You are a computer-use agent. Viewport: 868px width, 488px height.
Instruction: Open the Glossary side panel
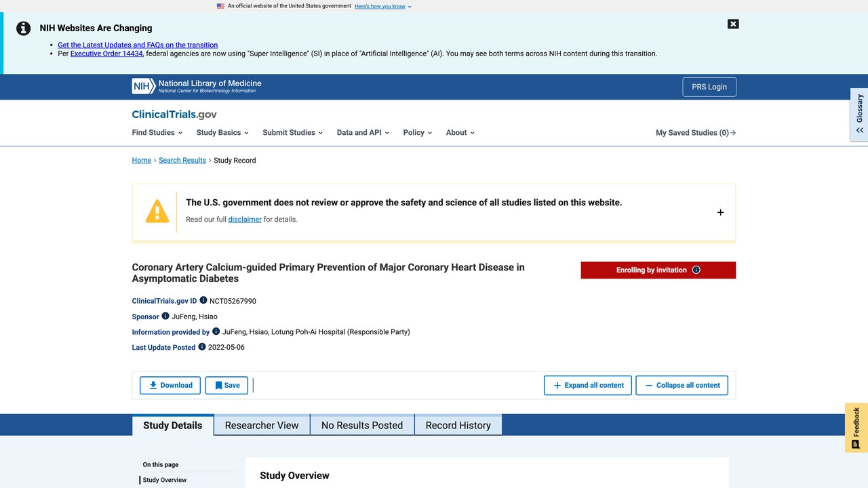(859, 114)
